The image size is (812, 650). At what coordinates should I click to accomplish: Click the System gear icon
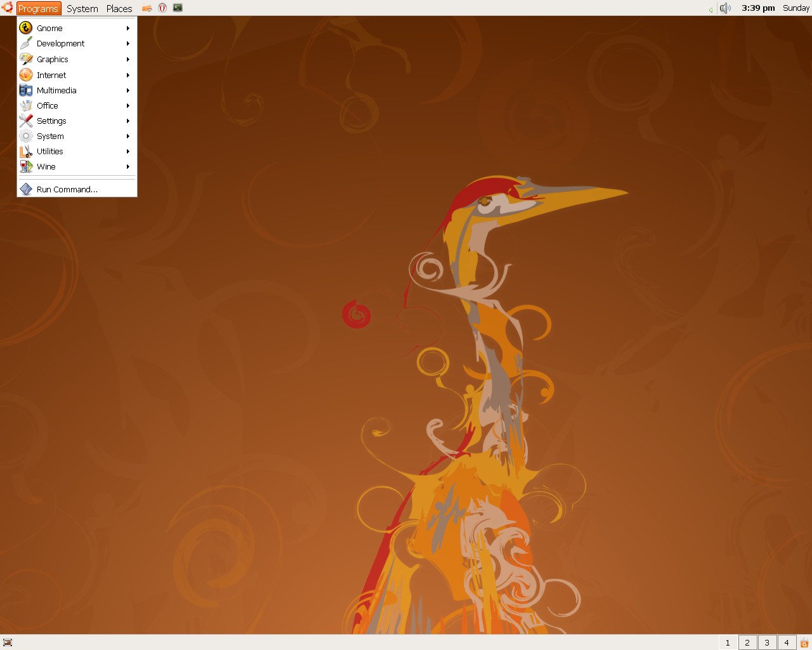coord(26,136)
